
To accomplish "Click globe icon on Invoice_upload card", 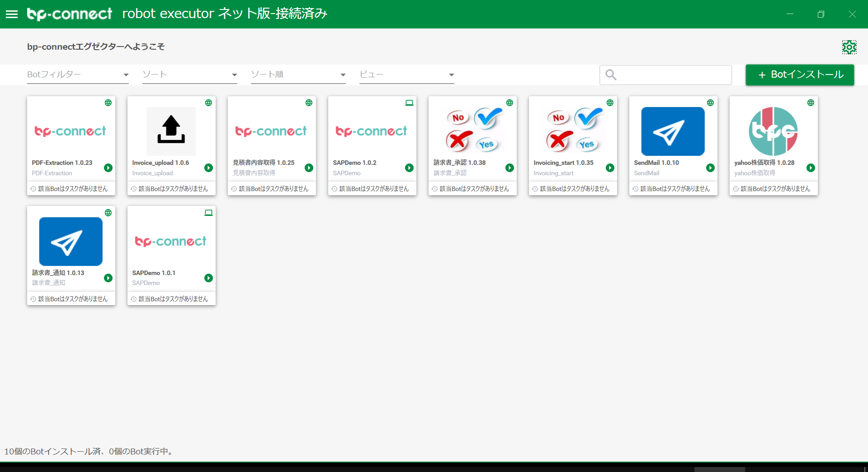I will tap(208, 103).
